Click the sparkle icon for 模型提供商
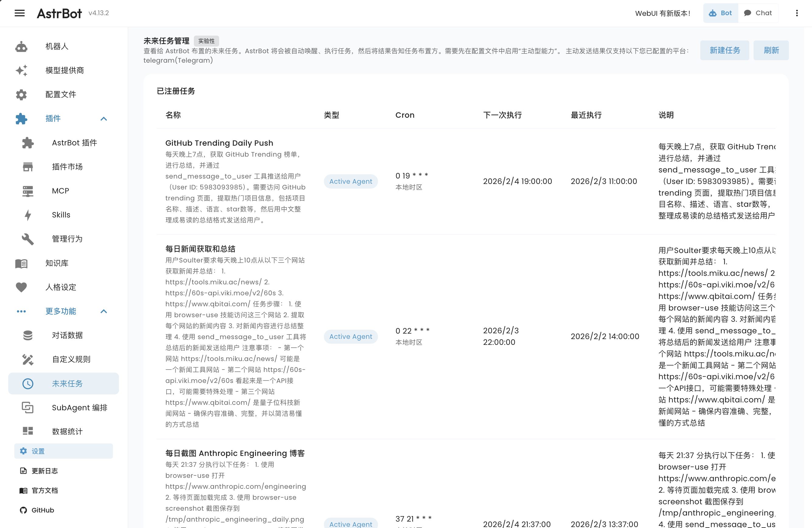The image size is (812, 528). pyautogui.click(x=21, y=70)
